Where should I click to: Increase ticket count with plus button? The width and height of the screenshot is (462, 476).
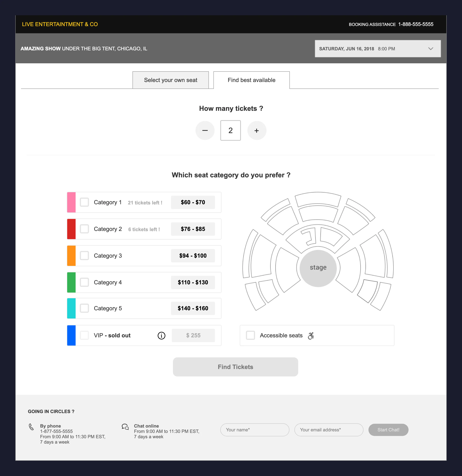pyautogui.click(x=257, y=130)
